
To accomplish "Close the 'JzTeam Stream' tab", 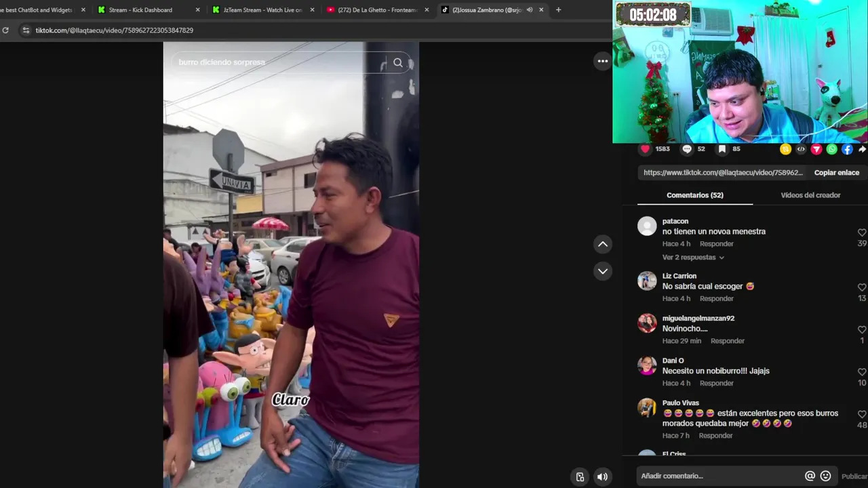I will (x=312, y=9).
